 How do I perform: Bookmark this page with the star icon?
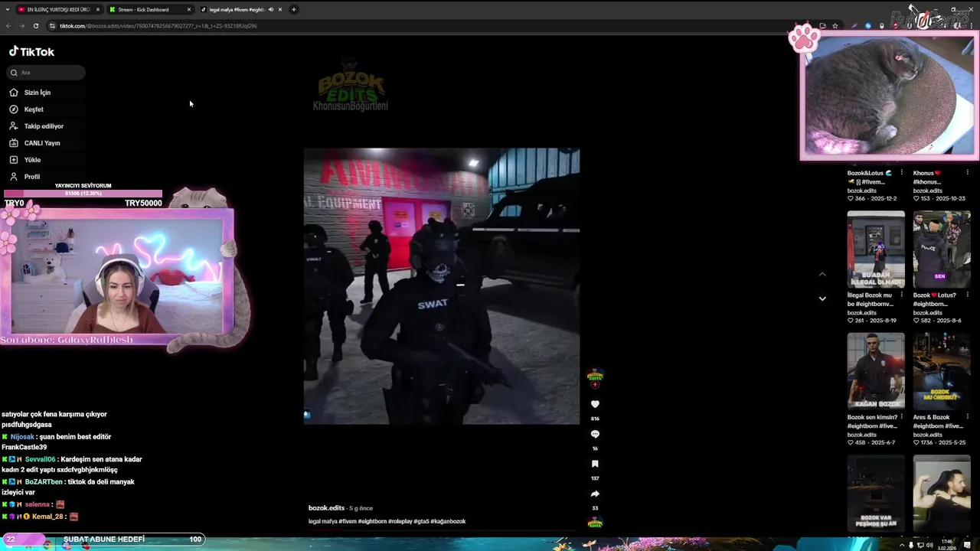coord(835,25)
